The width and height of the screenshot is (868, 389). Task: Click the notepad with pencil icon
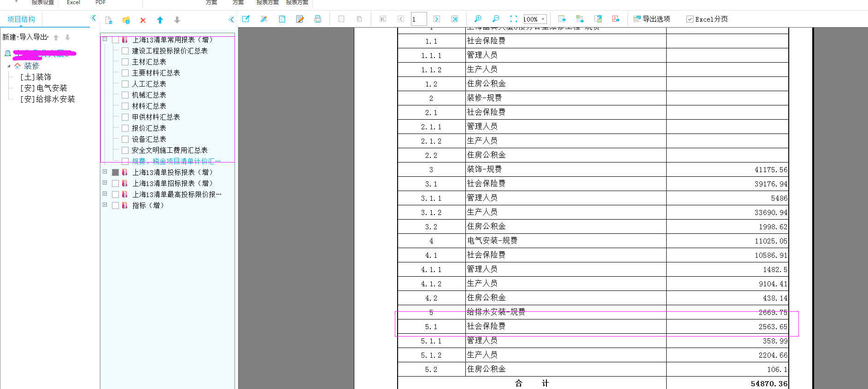pyautogui.click(x=300, y=19)
